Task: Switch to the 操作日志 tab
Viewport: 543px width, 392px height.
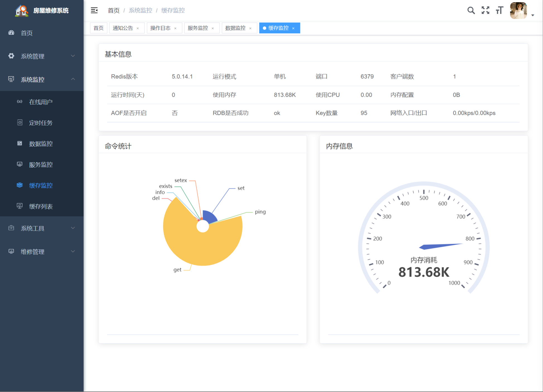Action: click(x=160, y=28)
